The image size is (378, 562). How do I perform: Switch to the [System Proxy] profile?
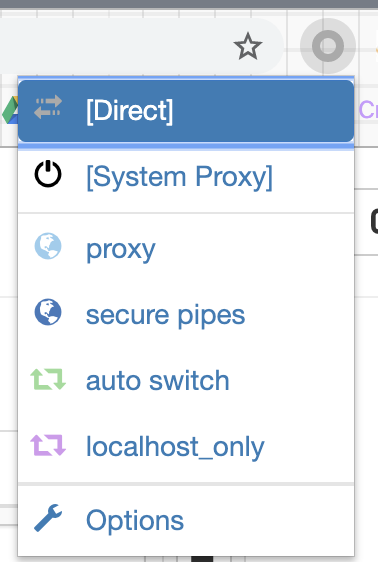tap(186, 177)
